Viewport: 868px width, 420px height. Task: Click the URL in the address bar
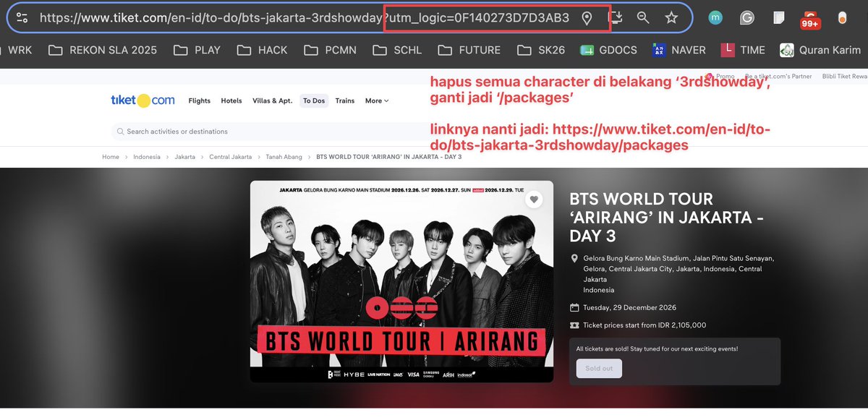(305, 18)
